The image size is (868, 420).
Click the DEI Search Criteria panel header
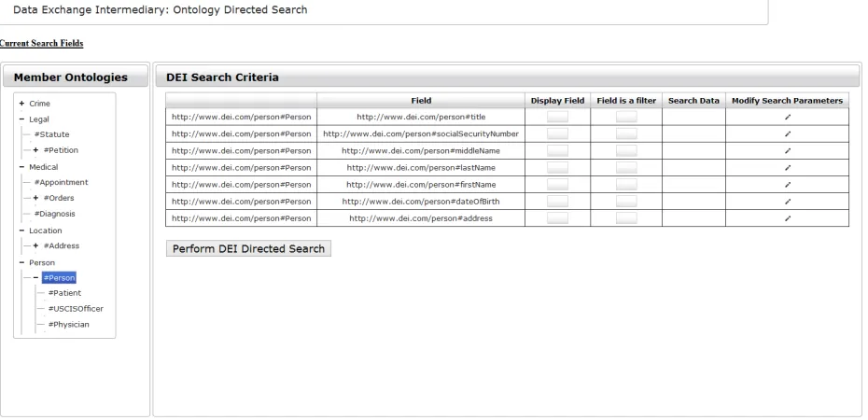[507, 77]
